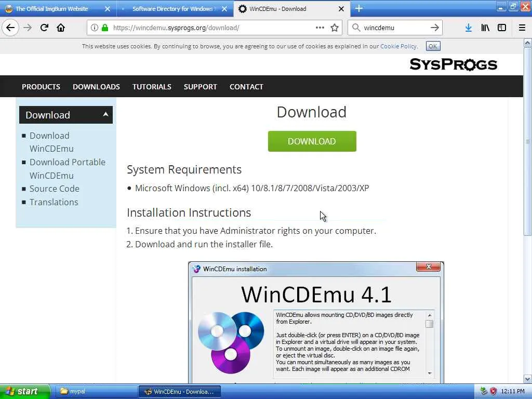Open the SUPPORT menu

[200, 87]
